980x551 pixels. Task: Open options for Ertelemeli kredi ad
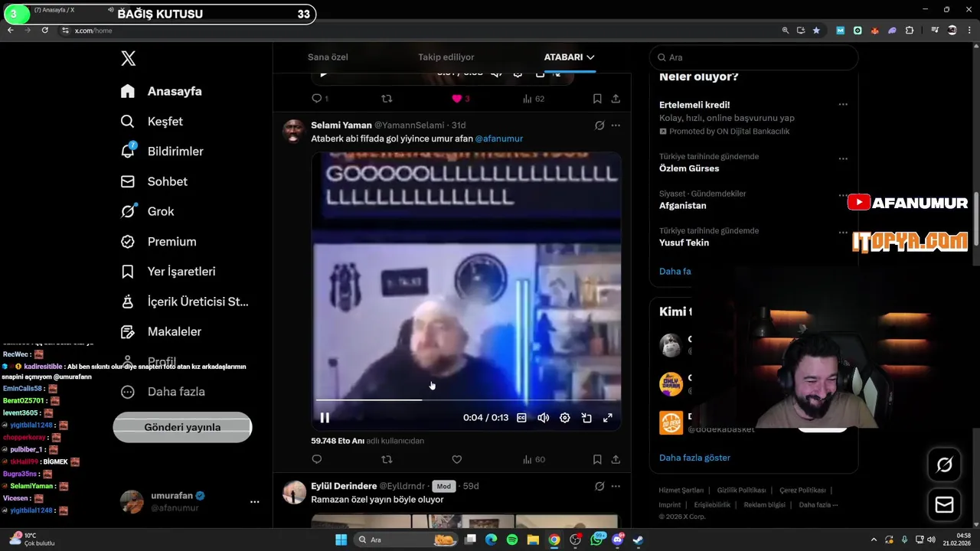pyautogui.click(x=843, y=105)
